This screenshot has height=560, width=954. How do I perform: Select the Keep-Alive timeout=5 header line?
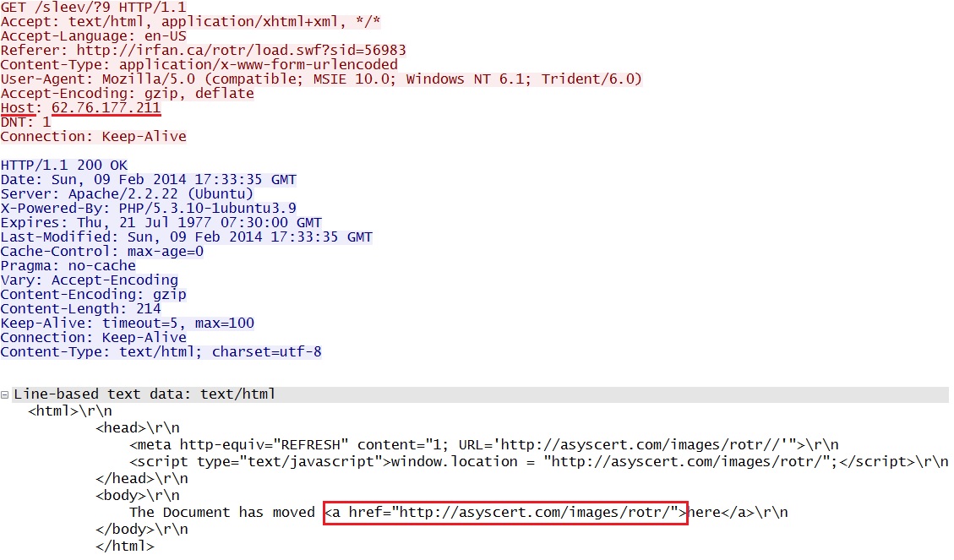(127, 323)
